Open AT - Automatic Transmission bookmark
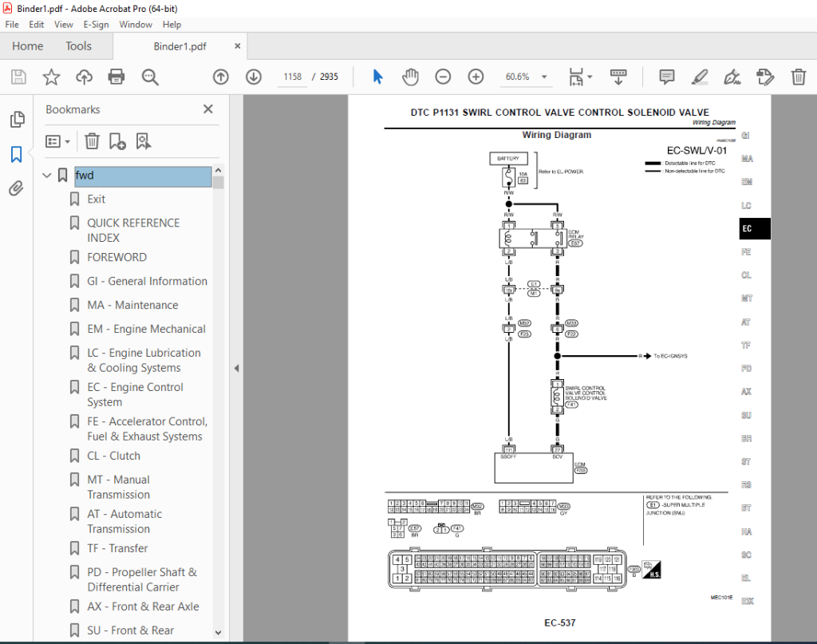 [124, 522]
